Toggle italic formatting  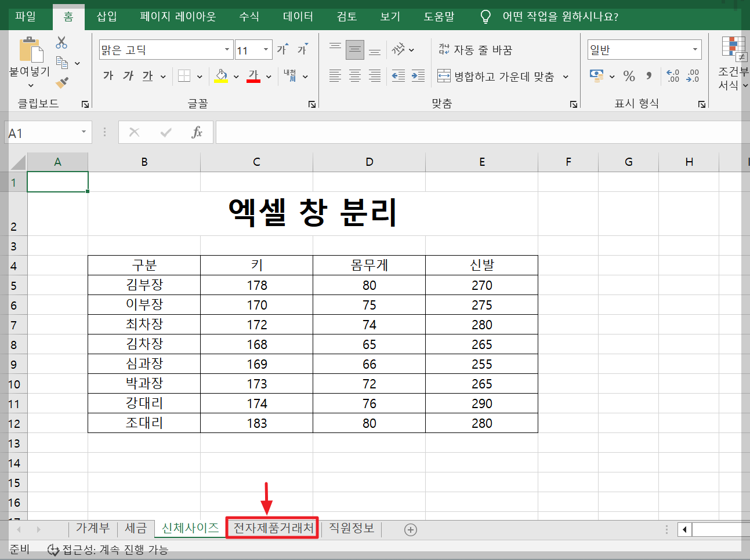point(128,76)
